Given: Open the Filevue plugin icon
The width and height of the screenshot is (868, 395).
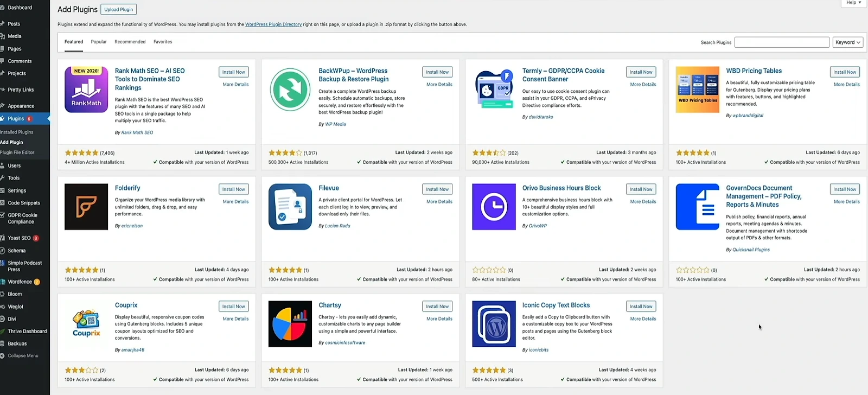Looking at the screenshot, I should point(290,207).
